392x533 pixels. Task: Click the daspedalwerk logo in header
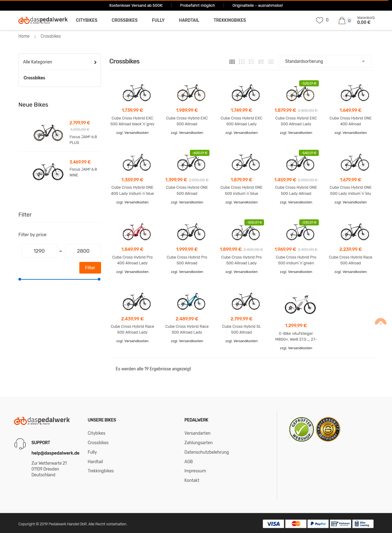(x=43, y=20)
